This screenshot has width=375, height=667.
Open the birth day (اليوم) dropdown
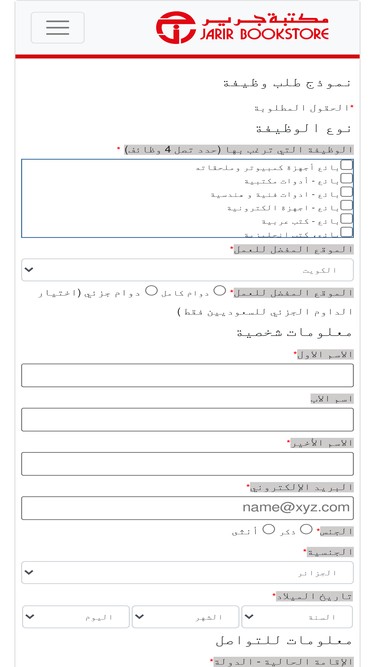pos(76,617)
